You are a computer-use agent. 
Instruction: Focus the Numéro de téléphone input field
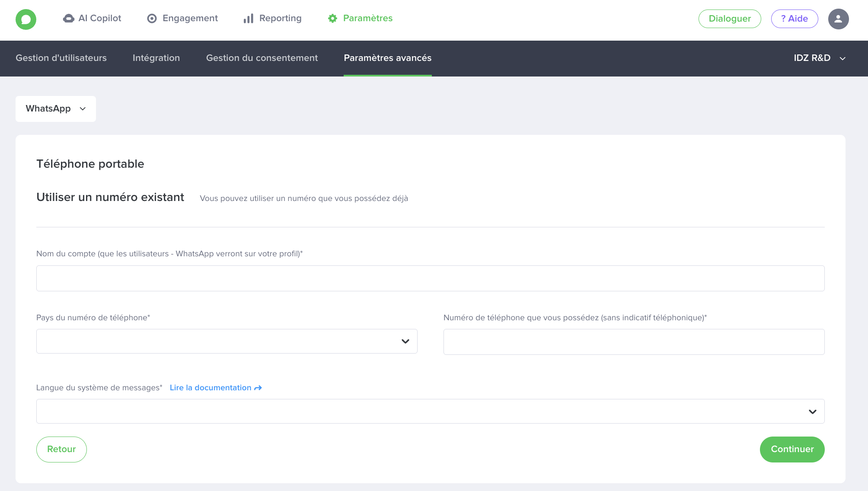pos(634,342)
